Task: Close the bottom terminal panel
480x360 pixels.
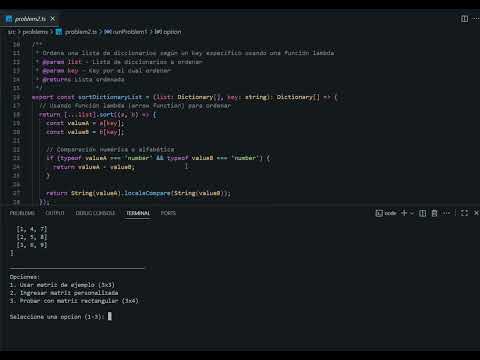Action: [476, 213]
